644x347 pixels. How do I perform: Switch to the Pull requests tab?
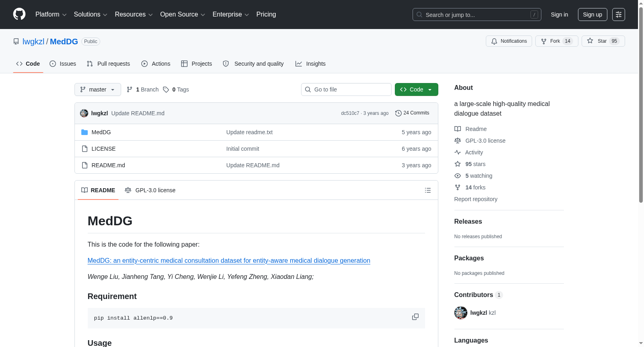108,64
